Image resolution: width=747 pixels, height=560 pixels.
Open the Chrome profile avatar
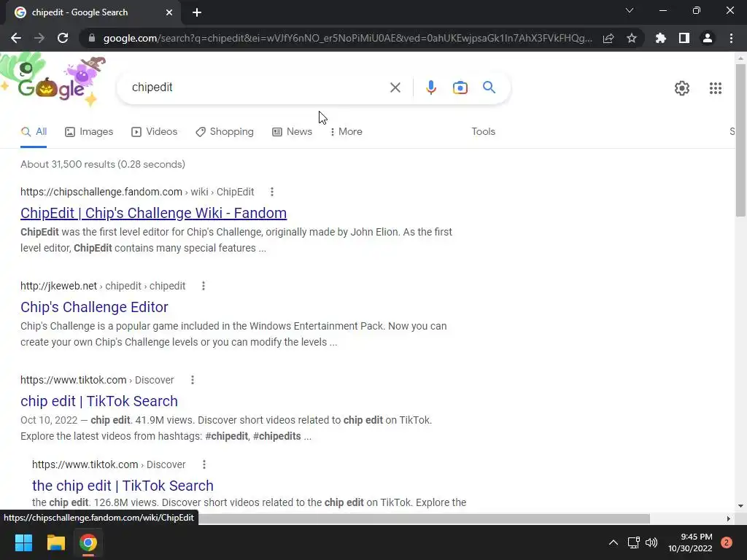708,38
